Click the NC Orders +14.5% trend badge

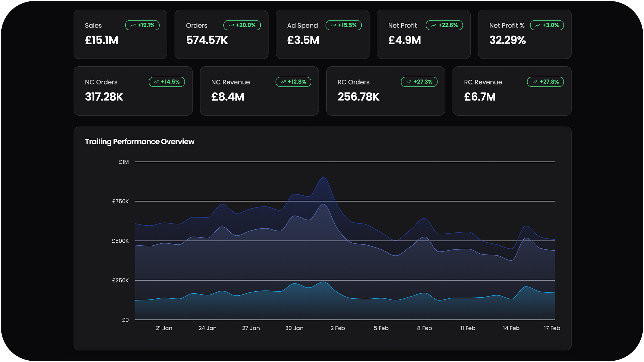coord(167,82)
